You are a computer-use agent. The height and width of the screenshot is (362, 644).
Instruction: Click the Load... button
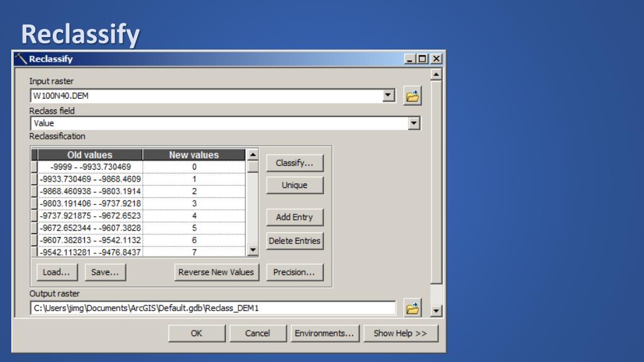point(56,272)
